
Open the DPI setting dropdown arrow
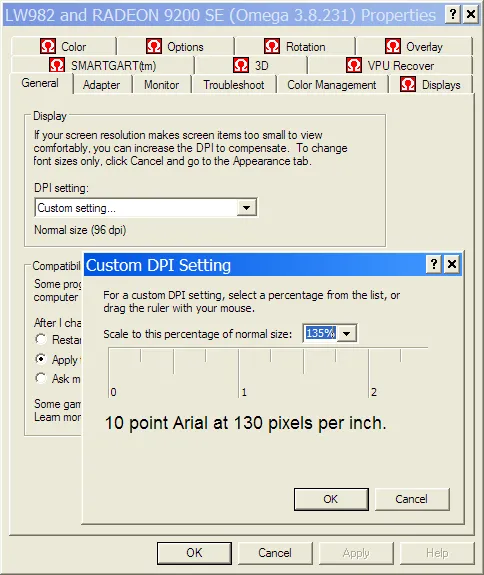pyautogui.click(x=246, y=208)
